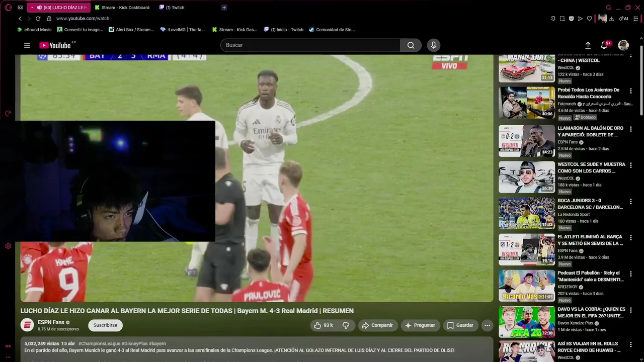Open GX Control icon in the left sidebar

8,114
